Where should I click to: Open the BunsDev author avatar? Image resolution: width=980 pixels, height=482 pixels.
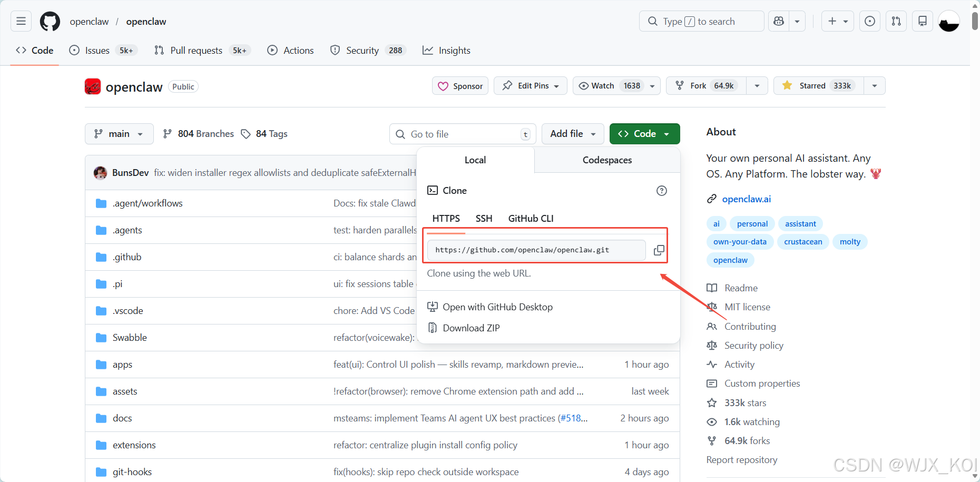pyautogui.click(x=100, y=173)
